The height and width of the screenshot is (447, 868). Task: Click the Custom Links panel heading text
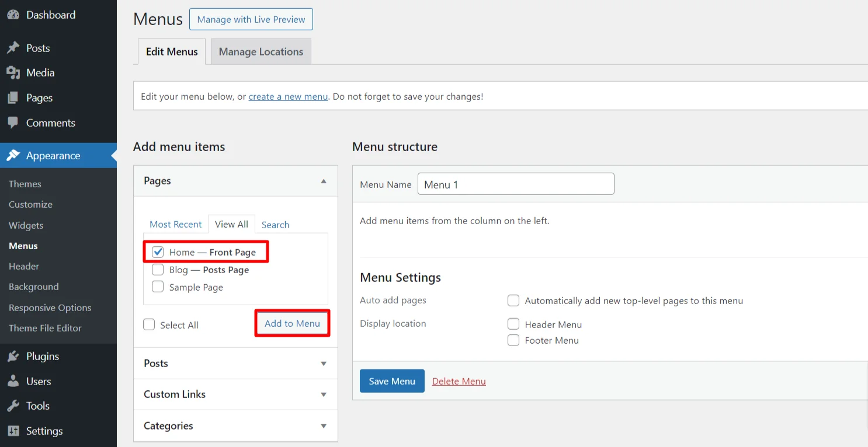point(175,394)
